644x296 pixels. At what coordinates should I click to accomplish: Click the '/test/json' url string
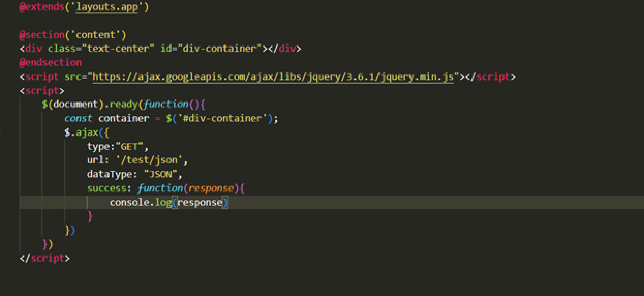tap(150, 160)
